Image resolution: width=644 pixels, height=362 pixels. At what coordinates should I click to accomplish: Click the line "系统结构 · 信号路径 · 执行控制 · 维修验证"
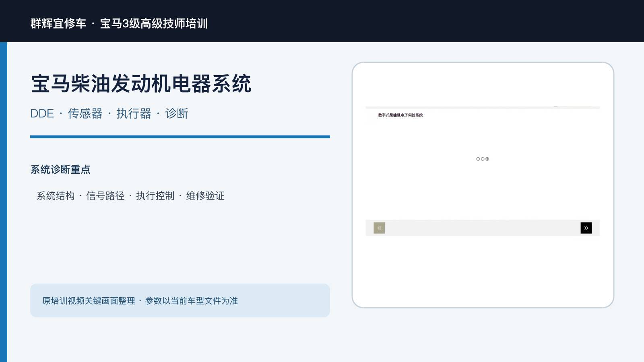pyautogui.click(x=130, y=196)
